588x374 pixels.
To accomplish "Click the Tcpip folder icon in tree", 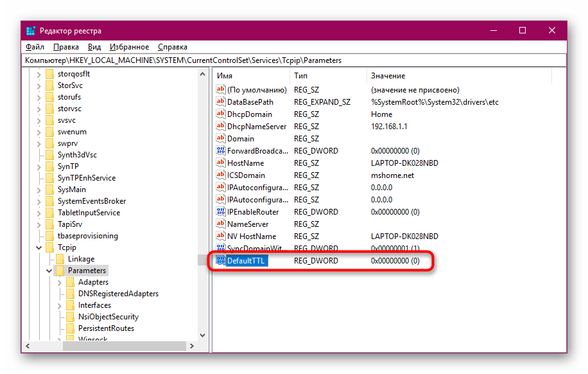I will (x=49, y=247).
